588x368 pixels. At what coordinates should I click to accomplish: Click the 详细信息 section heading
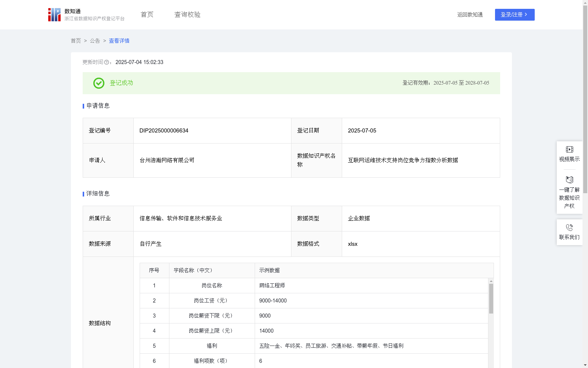(x=98, y=194)
